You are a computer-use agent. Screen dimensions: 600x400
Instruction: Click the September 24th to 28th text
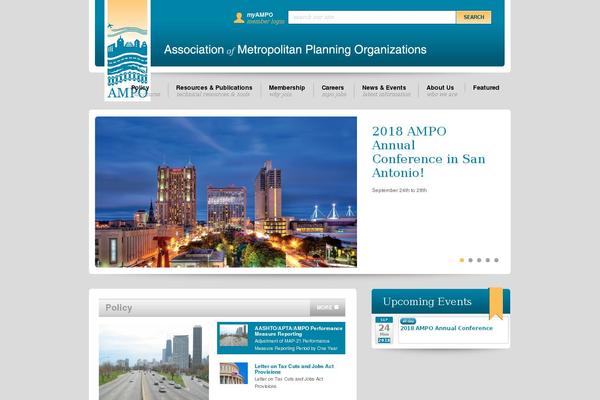click(x=399, y=190)
